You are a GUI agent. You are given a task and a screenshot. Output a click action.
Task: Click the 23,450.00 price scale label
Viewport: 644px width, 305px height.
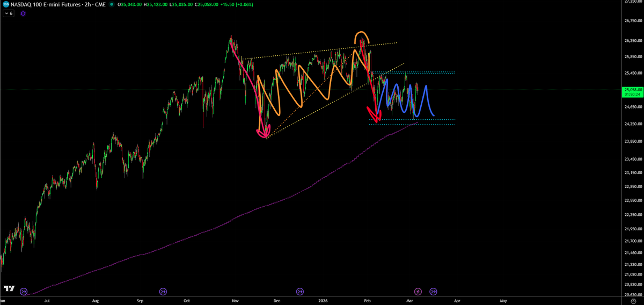[633, 159]
